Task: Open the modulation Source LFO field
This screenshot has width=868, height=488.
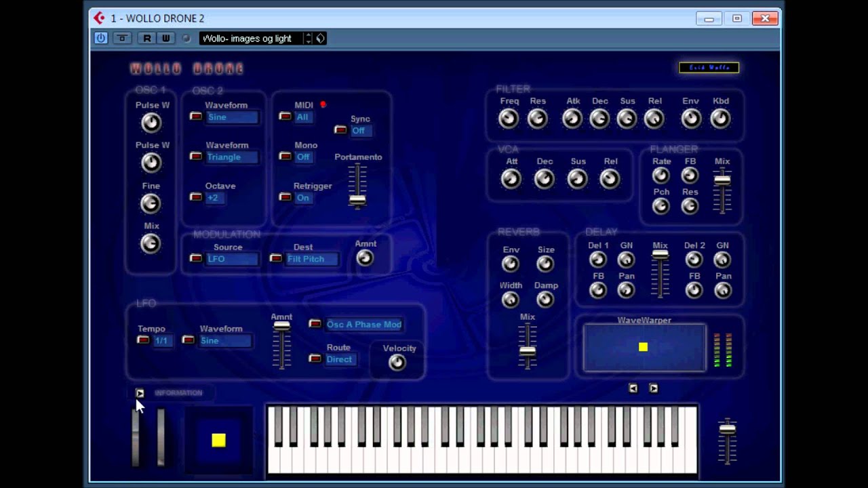Action: coord(232,259)
